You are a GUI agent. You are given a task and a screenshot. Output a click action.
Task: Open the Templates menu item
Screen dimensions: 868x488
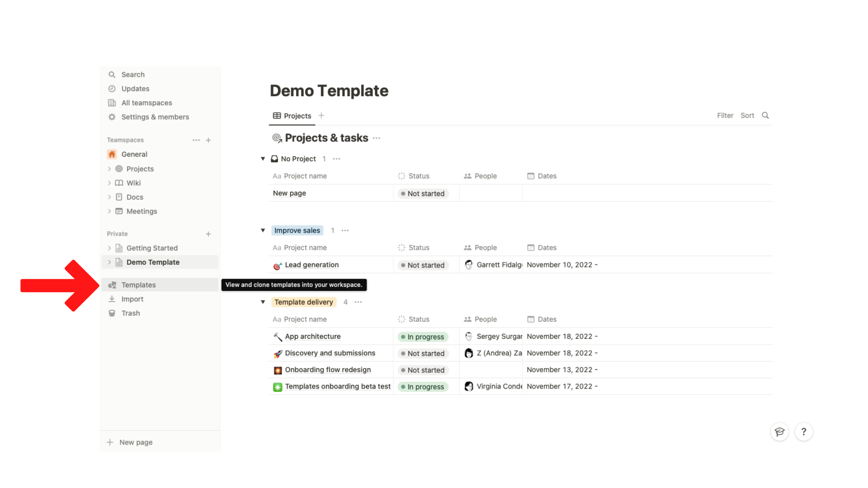tap(138, 285)
